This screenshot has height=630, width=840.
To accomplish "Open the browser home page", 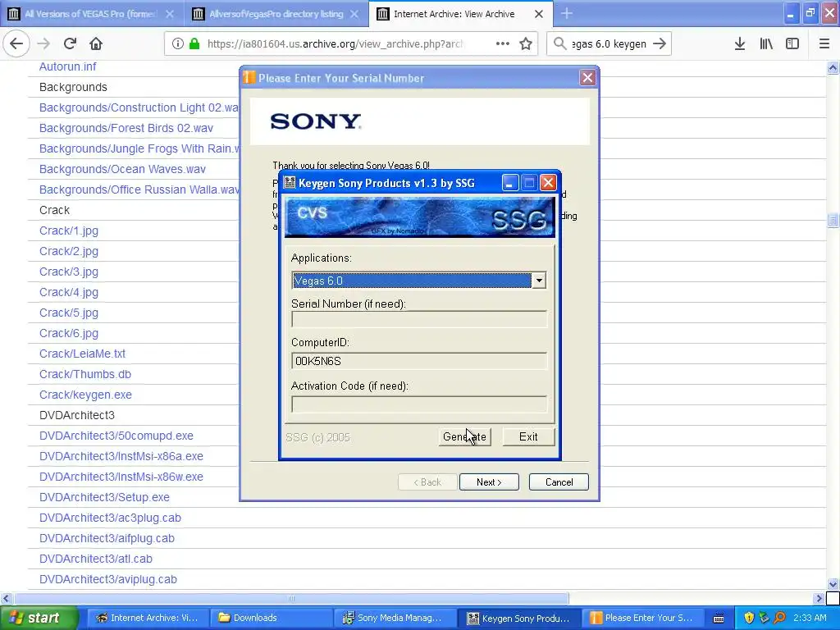I will point(96,43).
